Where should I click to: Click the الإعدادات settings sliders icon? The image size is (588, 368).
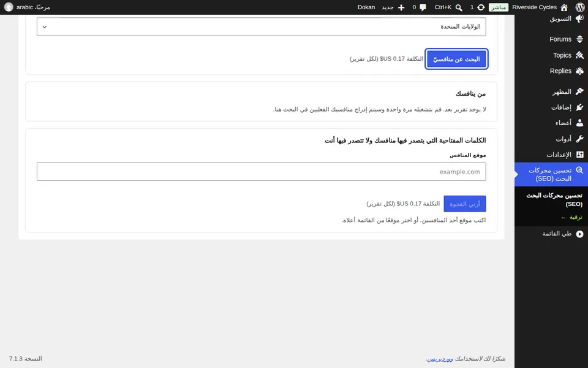580,155
